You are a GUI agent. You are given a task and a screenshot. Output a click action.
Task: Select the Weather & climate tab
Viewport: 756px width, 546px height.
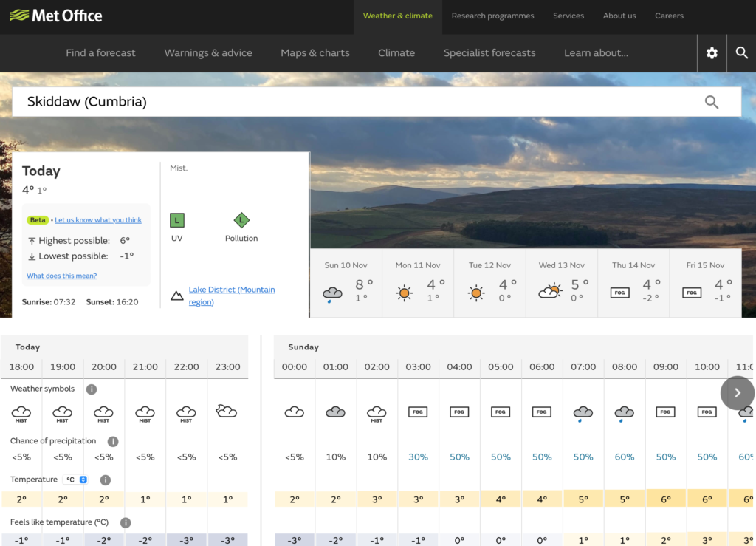tap(398, 16)
